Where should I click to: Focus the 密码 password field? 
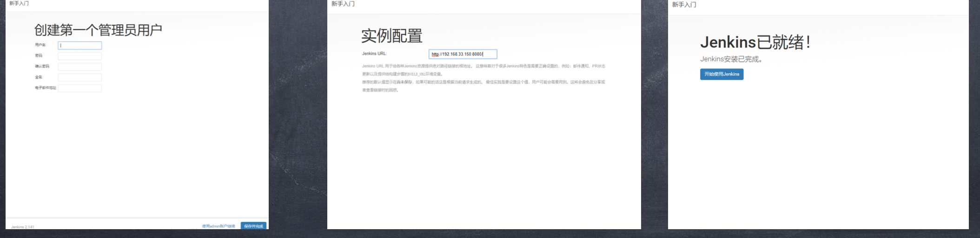(80, 56)
